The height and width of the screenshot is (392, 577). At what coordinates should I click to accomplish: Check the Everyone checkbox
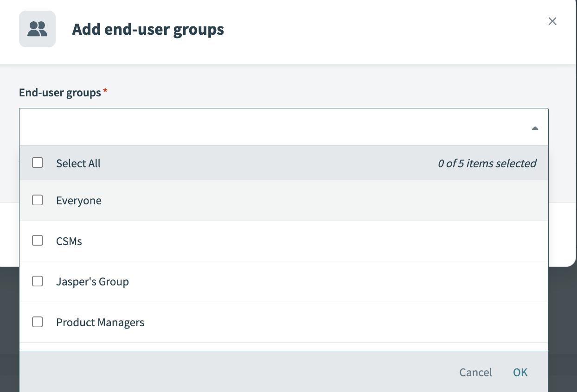(37, 200)
